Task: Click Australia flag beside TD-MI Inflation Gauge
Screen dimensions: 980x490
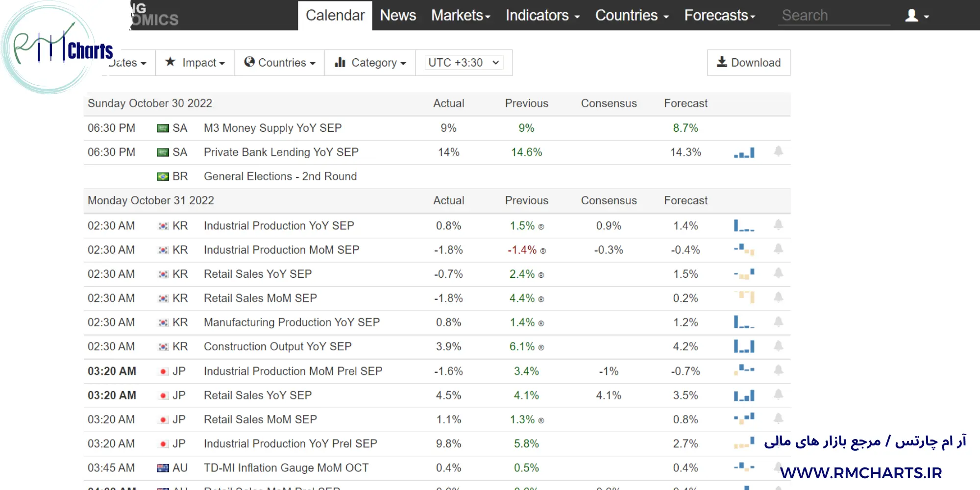Action: click(x=163, y=468)
